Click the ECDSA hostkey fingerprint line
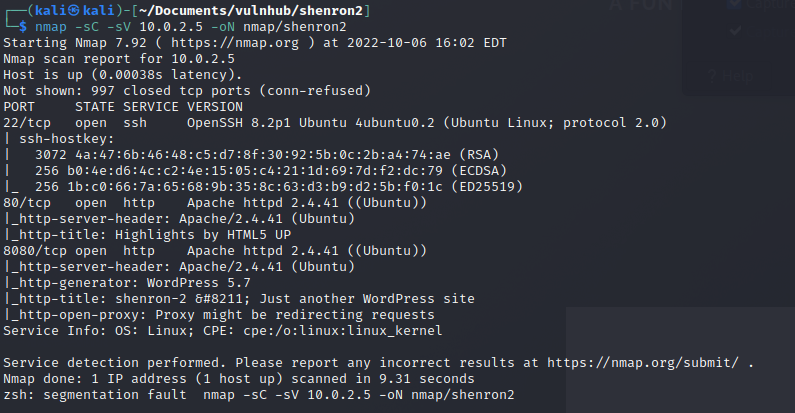 click(271, 171)
